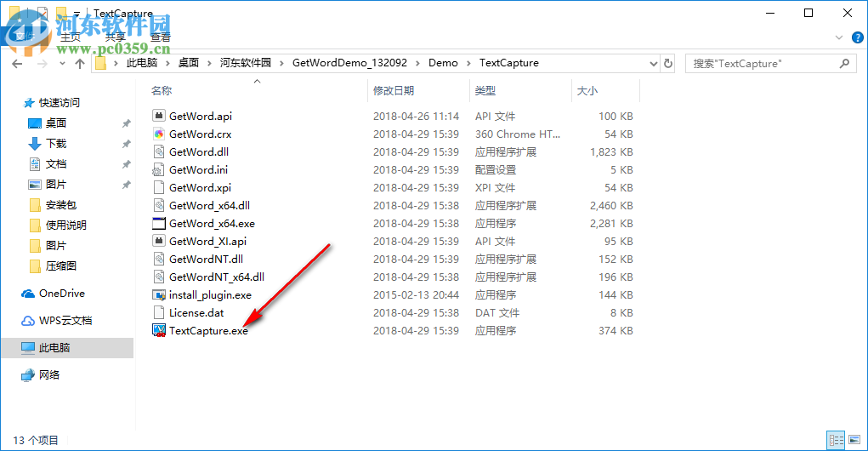
Task: Click the TextCapture.exe application icon
Action: [159, 330]
